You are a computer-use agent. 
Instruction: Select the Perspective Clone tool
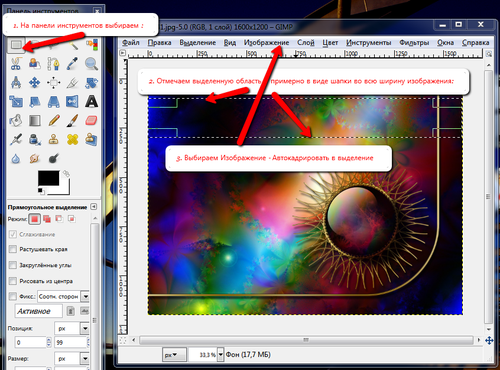point(91,139)
